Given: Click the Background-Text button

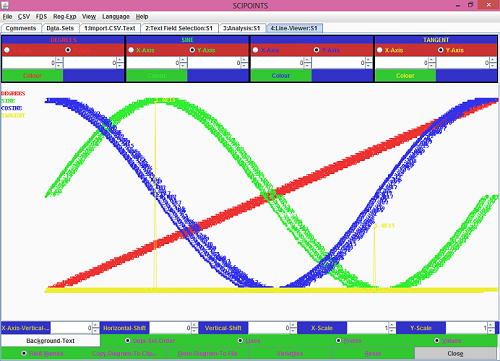Looking at the screenshot, I should pyautogui.click(x=50, y=341).
